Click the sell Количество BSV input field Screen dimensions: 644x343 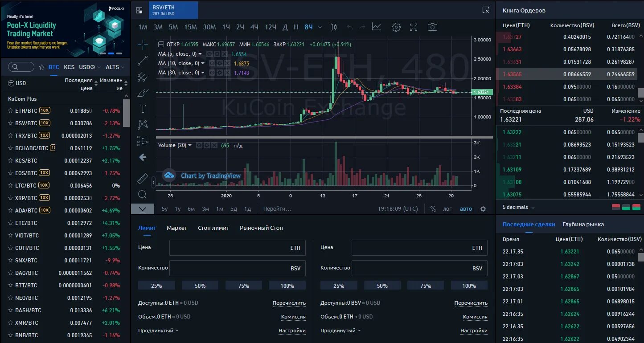click(419, 268)
